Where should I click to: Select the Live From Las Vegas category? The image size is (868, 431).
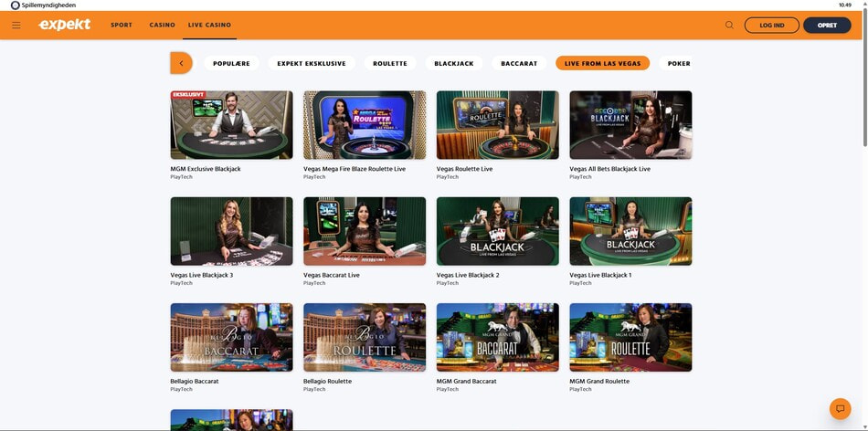[x=602, y=64]
